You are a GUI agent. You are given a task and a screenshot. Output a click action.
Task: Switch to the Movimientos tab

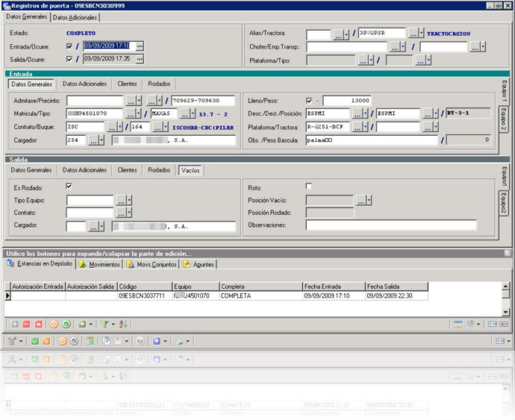(x=100, y=264)
